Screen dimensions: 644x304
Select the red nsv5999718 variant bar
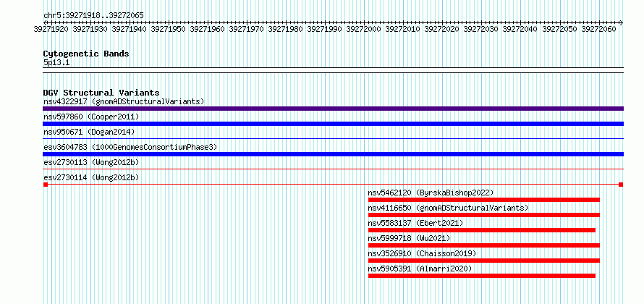click(484, 245)
